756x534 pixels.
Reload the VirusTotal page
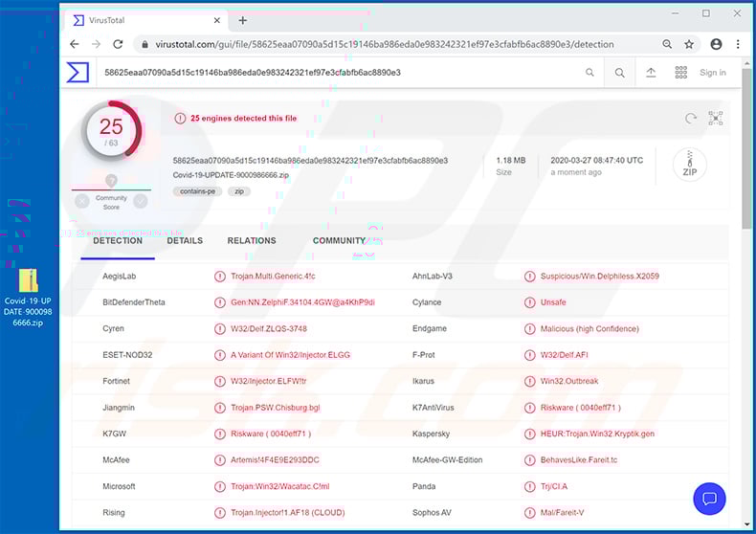click(118, 44)
